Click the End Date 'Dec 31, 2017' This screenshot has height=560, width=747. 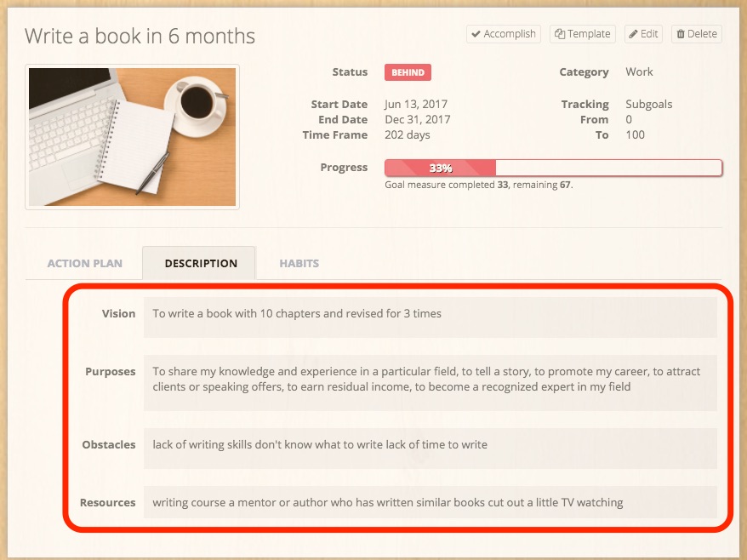pos(417,120)
